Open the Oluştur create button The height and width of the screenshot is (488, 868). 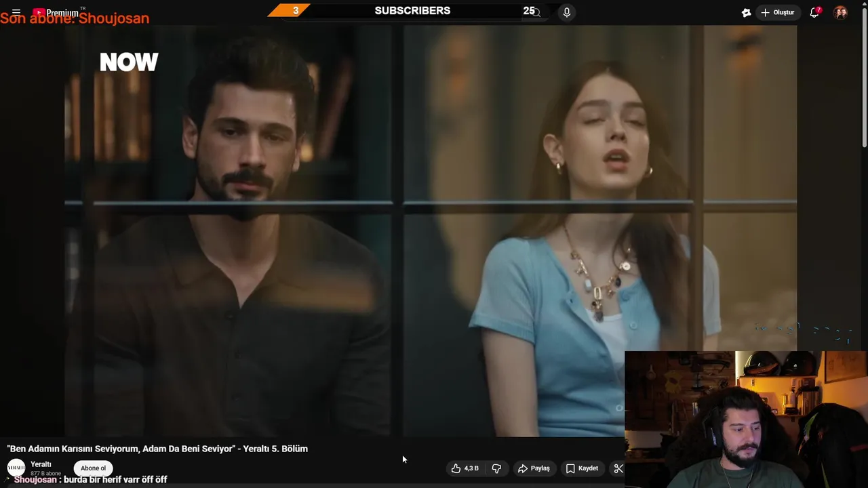(777, 12)
